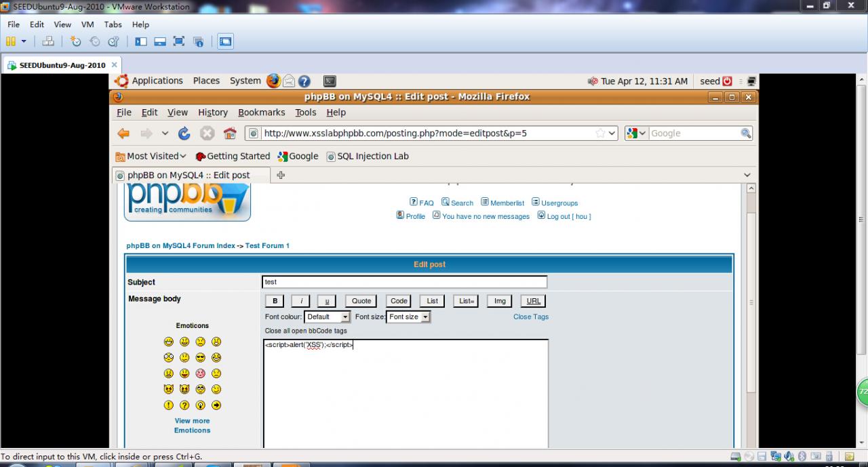The height and width of the screenshot is (467, 868).
Task: Click the Quote BBCode button
Action: click(x=361, y=301)
